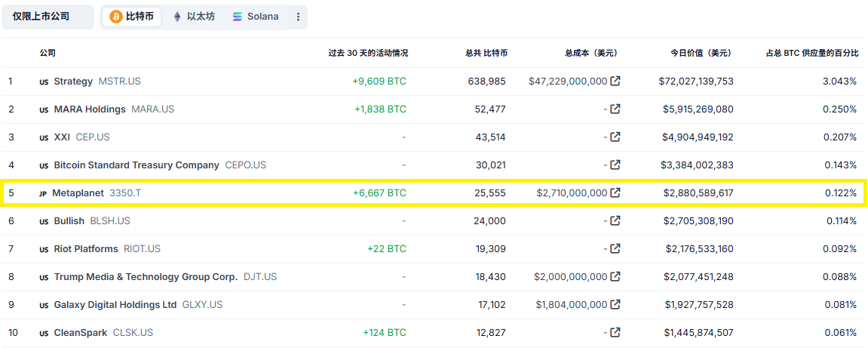Click the +9,609 BTC activity value
The width and height of the screenshot is (868, 348).
coord(379,82)
